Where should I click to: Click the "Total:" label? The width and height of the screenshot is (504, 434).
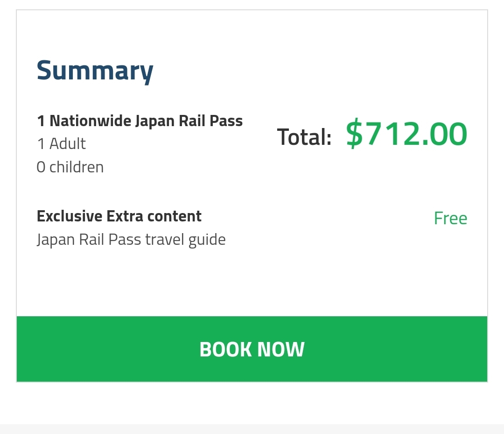pos(304,137)
